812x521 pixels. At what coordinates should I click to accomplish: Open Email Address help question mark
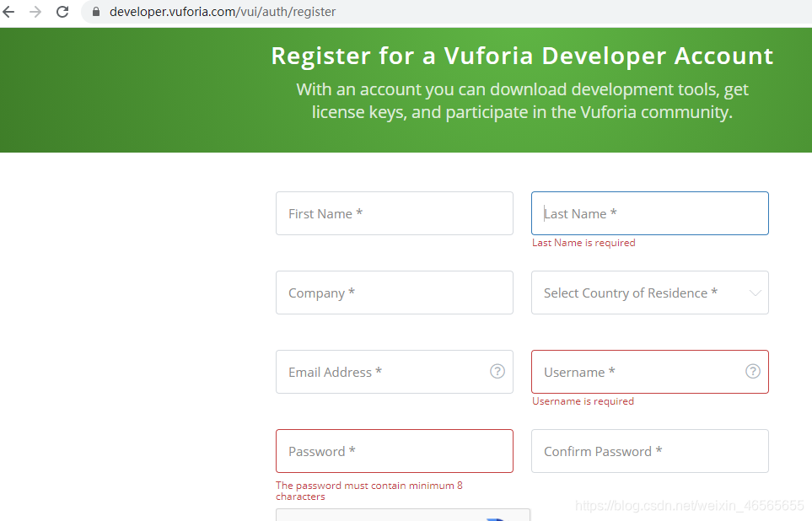[497, 371]
